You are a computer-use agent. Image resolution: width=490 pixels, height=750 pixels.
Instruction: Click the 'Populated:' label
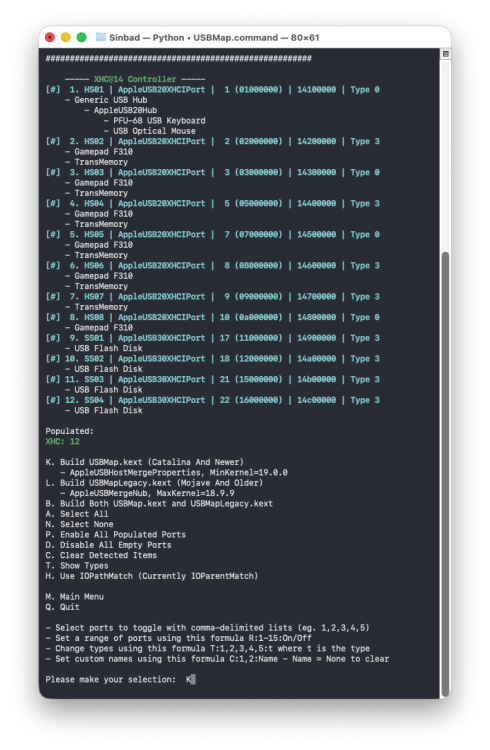pyautogui.click(x=69, y=431)
